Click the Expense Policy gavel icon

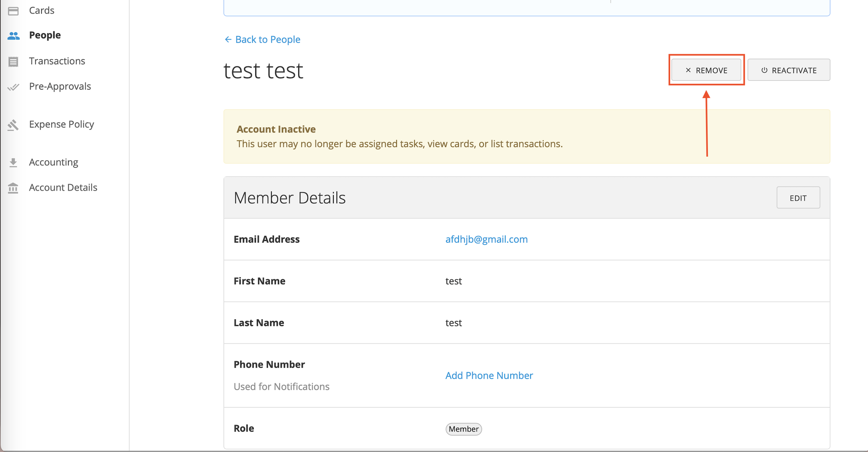(x=13, y=125)
